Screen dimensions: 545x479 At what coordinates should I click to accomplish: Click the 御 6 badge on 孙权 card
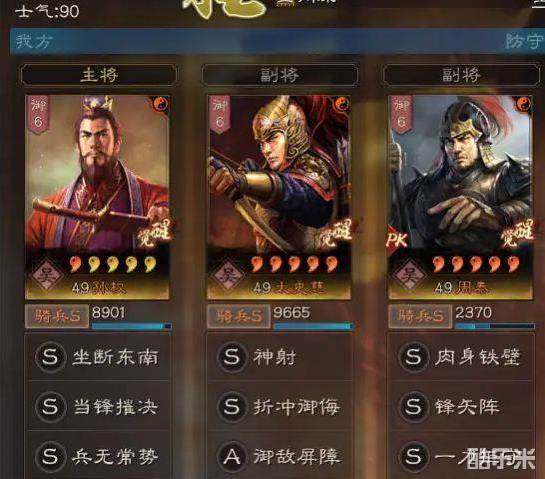point(38,115)
